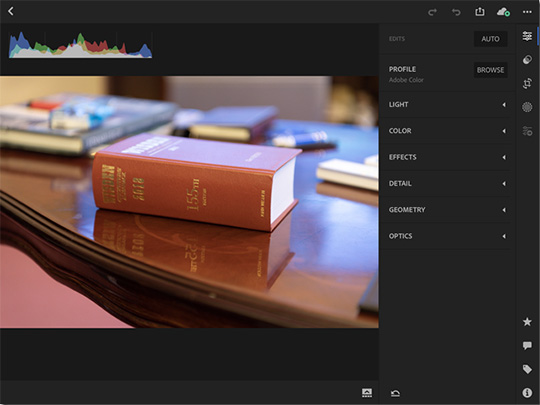Viewport: 540px width, 405px height.
Task: Open the share/export icon
Action: [480, 12]
